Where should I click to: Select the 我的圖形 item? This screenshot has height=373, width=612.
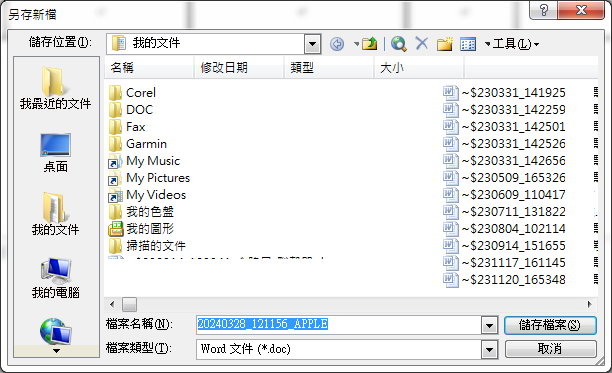141,229
